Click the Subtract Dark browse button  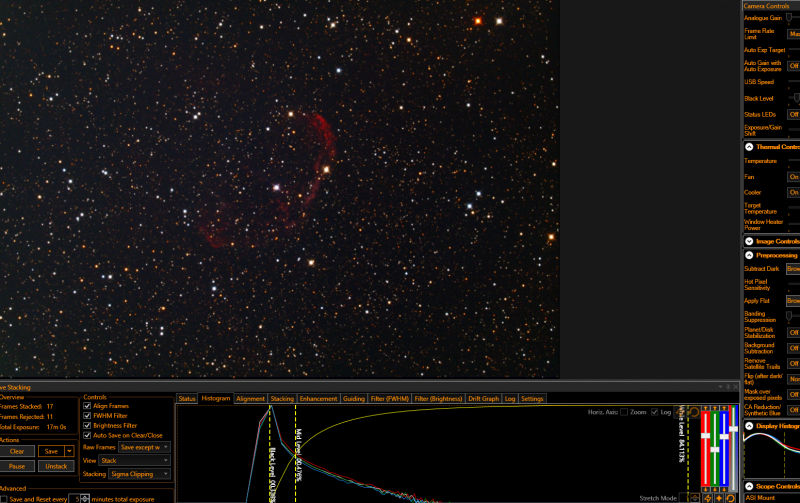coord(793,268)
